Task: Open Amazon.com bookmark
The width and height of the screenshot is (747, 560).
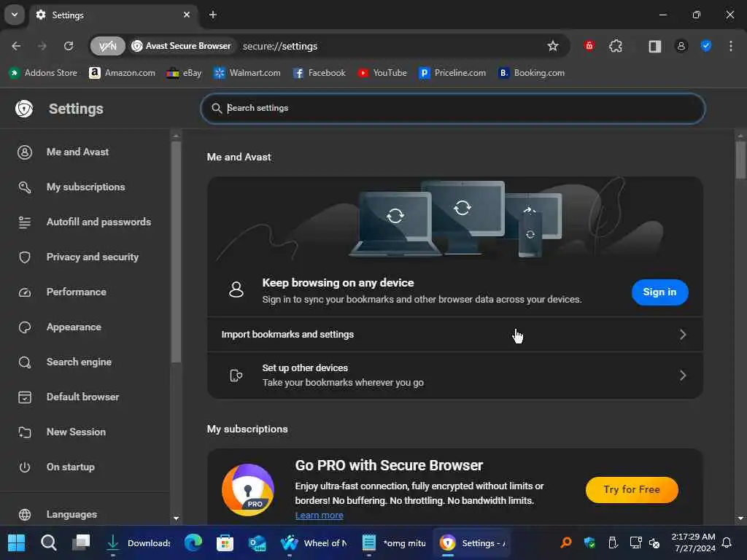Action: tap(123, 73)
